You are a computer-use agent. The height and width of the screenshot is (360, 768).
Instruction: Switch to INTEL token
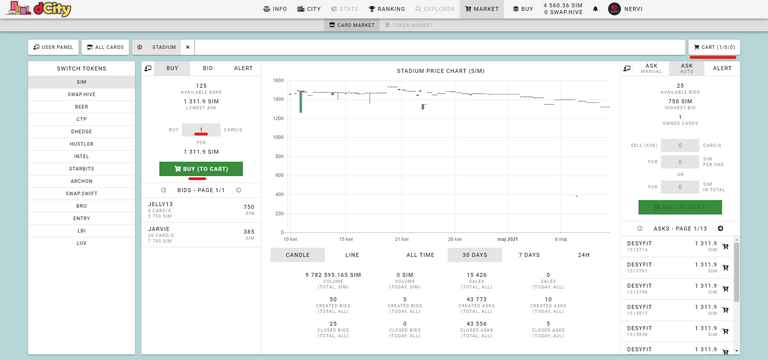tap(81, 157)
